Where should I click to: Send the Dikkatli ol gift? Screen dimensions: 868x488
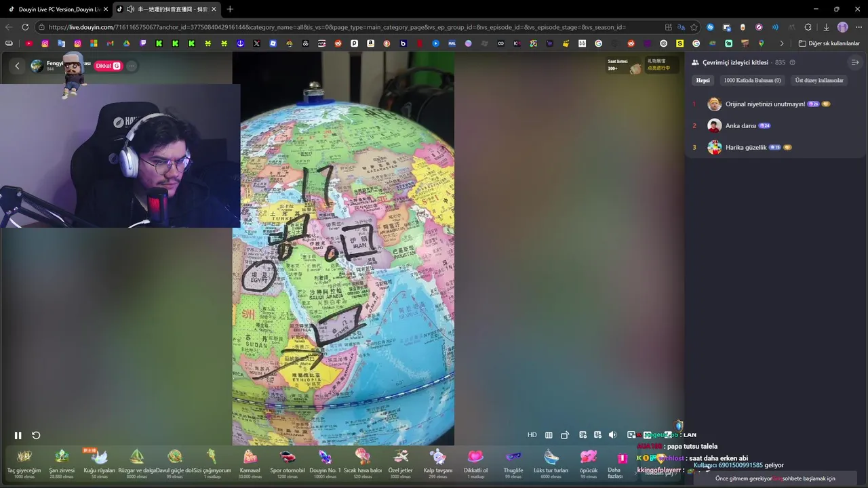pos(476,463)
